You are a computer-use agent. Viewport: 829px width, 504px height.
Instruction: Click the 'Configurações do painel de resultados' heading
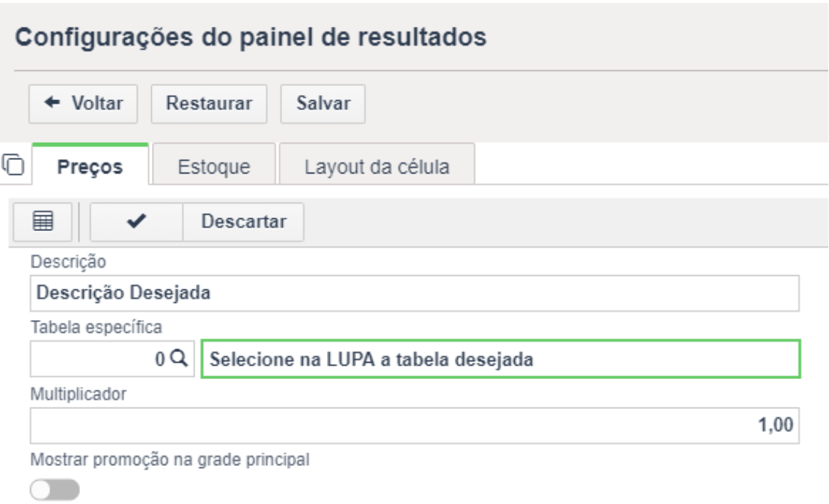251,37
